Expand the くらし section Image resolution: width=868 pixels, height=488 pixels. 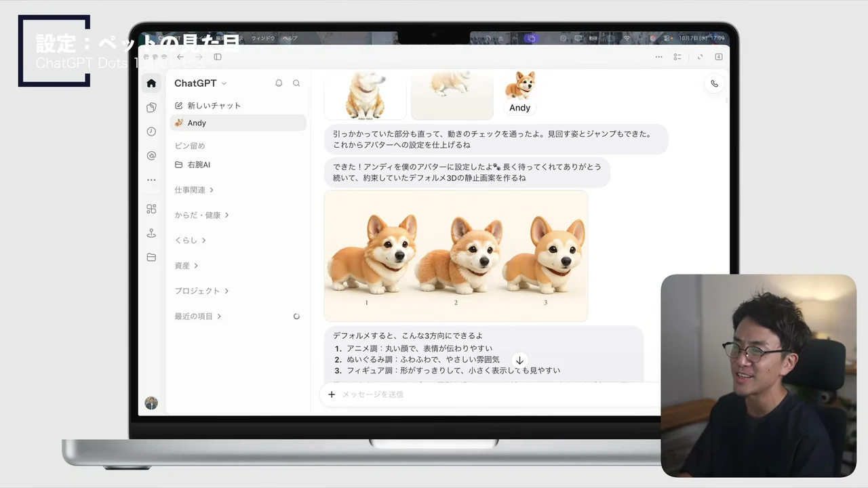coord(190,240)
